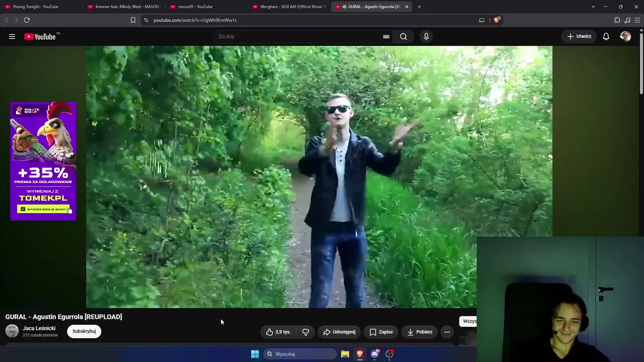This screenshot has height=362, width=644.
Task: Open the account avatar menu
Action: 625,36
